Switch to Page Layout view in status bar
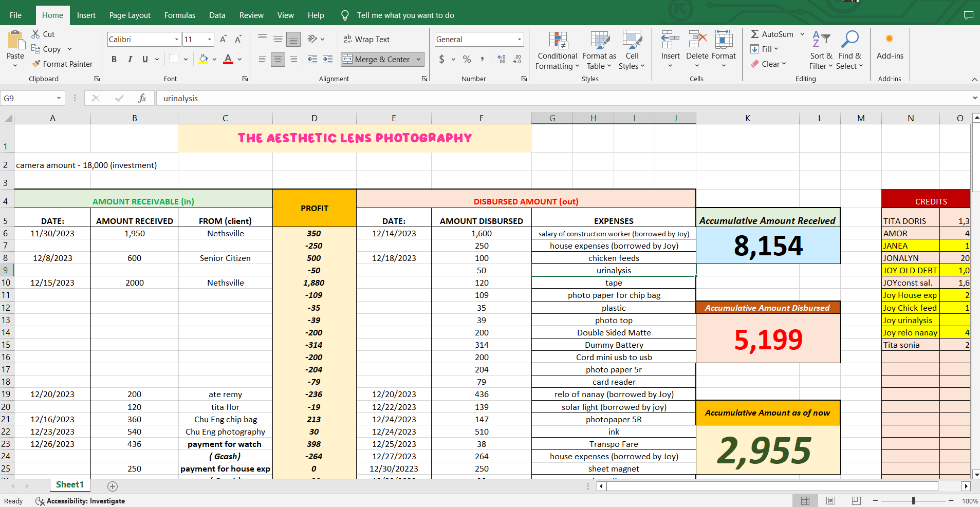 point(830,501)
